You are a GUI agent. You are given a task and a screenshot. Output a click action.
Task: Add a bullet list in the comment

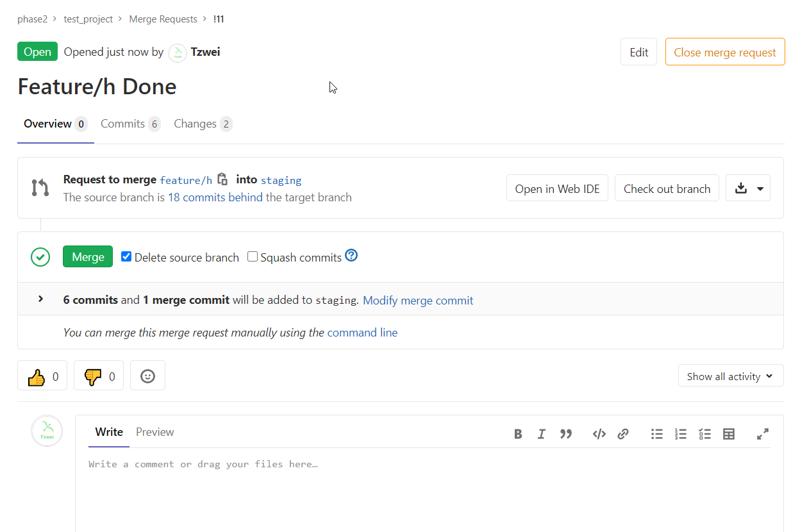tap(657, 434)
